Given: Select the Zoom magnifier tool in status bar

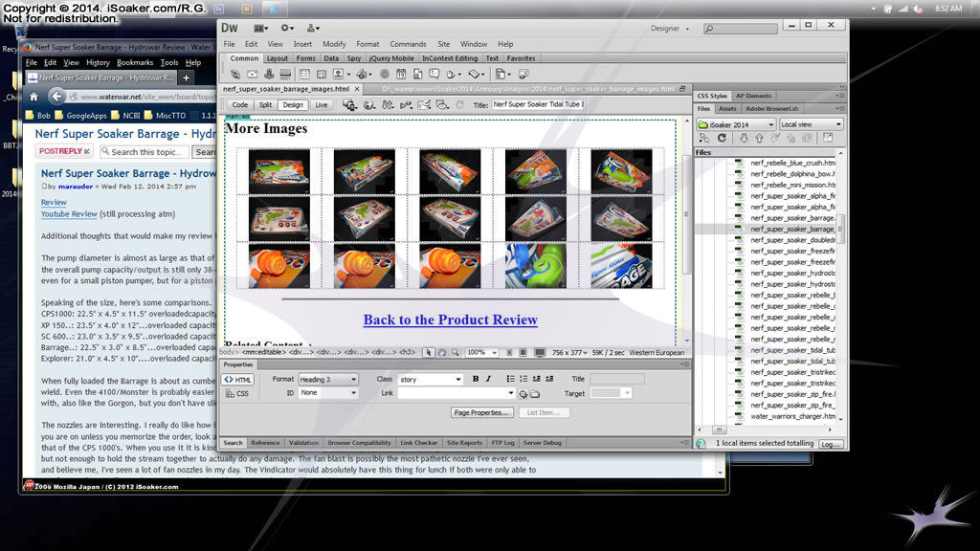Looking at the screenshot, I should tap(455, 352).
